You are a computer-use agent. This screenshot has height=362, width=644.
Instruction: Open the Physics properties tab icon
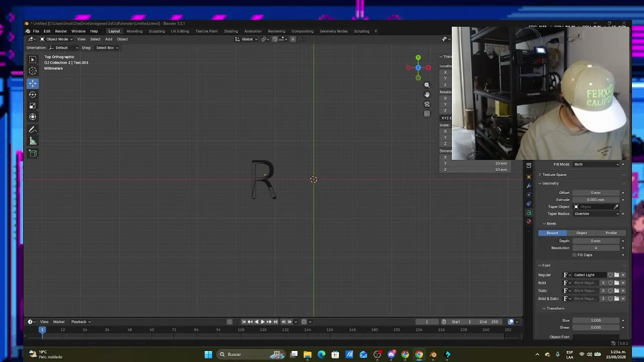click(529, 195)
